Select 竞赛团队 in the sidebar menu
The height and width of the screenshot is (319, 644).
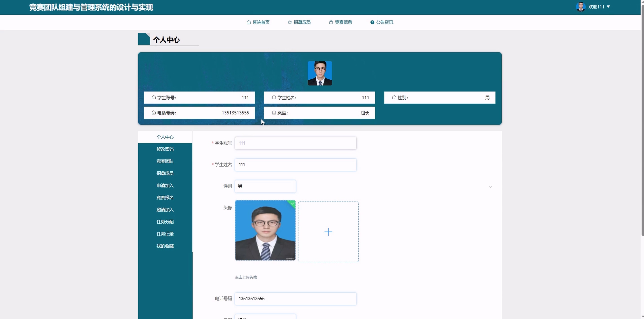click(165, 161)
